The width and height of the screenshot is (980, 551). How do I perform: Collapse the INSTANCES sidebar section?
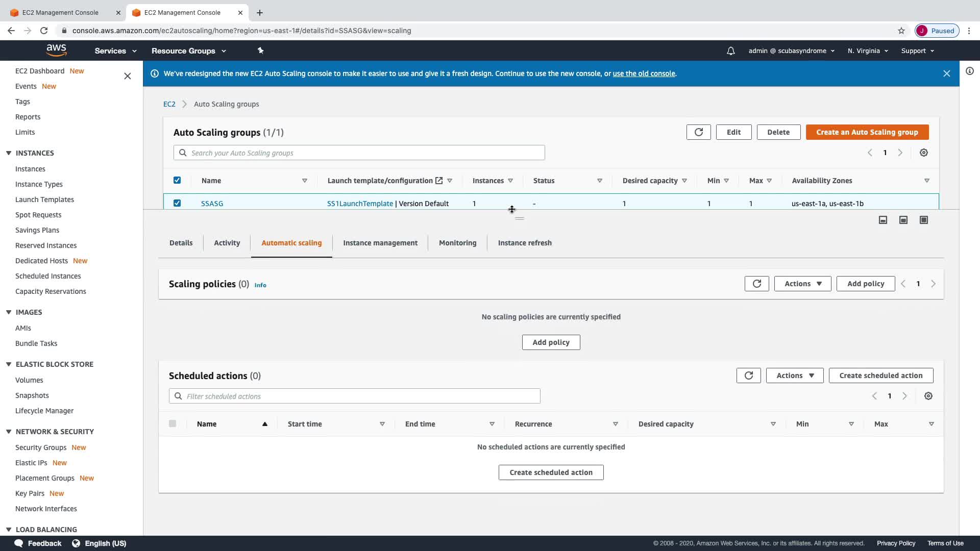[9, 153]
